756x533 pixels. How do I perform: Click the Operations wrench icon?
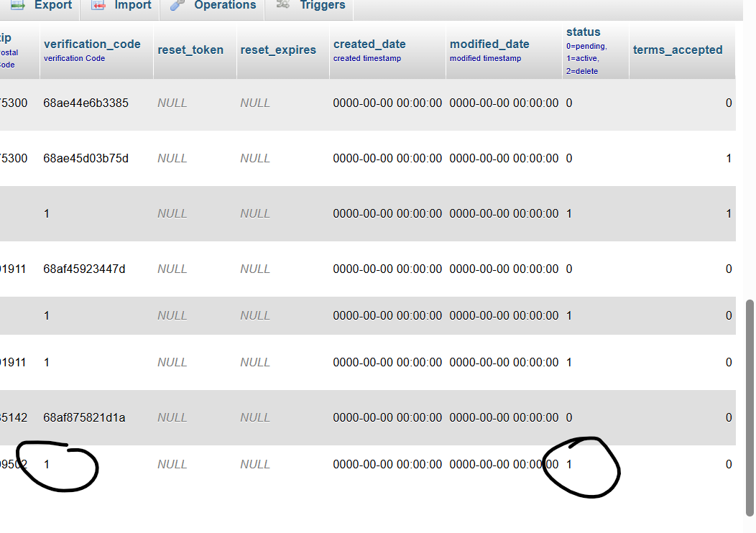point(177,5)
